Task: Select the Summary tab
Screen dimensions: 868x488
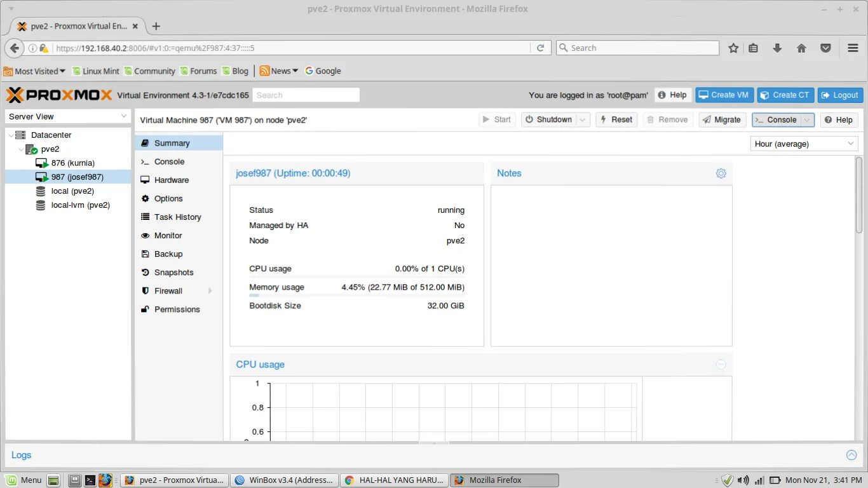Action: [x=179, y=143]
